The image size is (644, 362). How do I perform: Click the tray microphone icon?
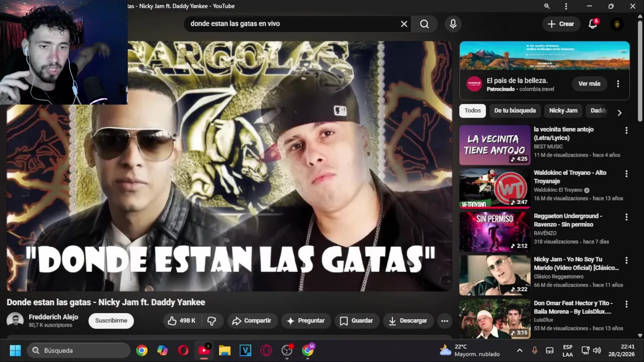pyautogui.click(x=535, y=350)
